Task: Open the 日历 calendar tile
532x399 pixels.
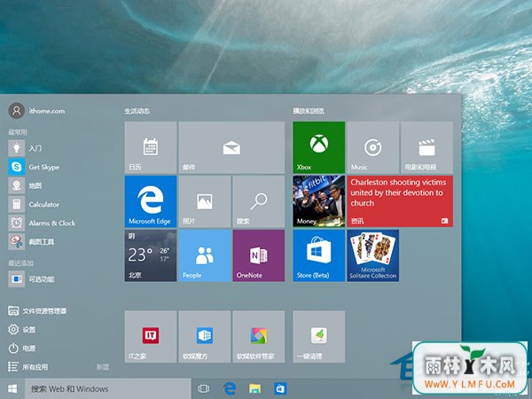Action: pyautogui.click(x=151, y=147)
